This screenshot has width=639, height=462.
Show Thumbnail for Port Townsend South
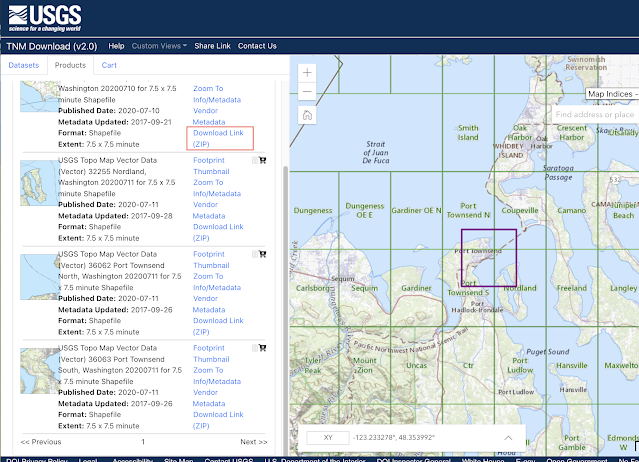211,359
